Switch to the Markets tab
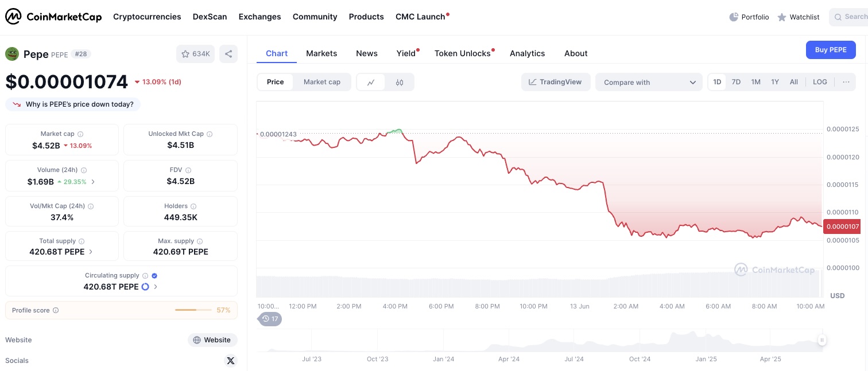This screenshot has width=868, height=371. click(321, 53)
